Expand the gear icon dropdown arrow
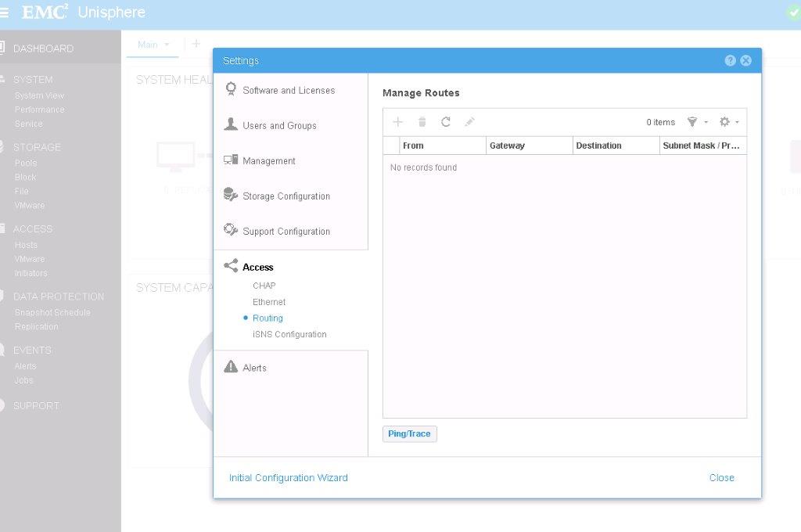This screenshot has width=801, height=532. click(735, 122)
